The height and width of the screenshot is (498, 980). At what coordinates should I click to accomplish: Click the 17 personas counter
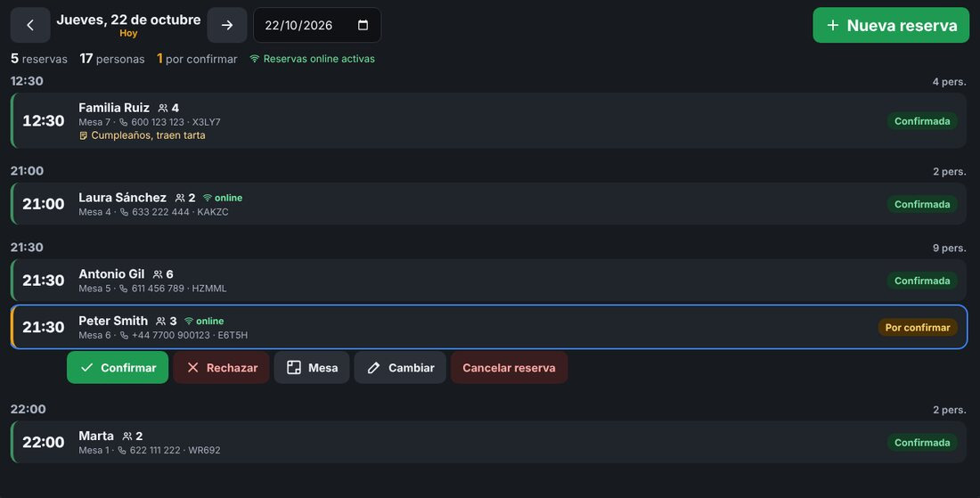coord(112,59)
